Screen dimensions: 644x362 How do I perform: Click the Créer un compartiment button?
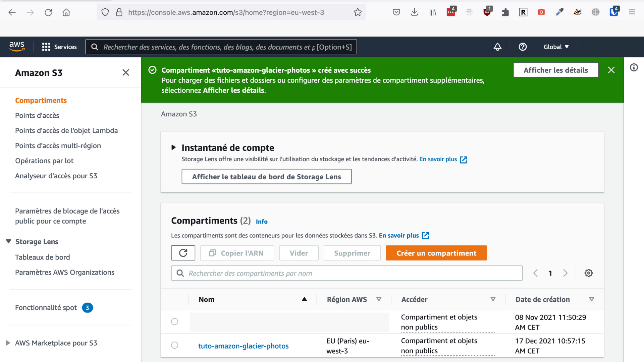(x=436, y=253)
